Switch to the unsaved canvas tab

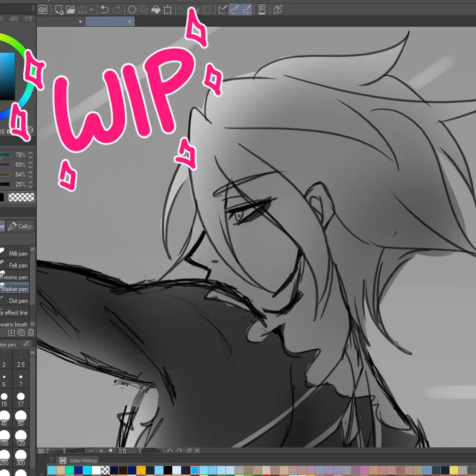pos(60,21)
